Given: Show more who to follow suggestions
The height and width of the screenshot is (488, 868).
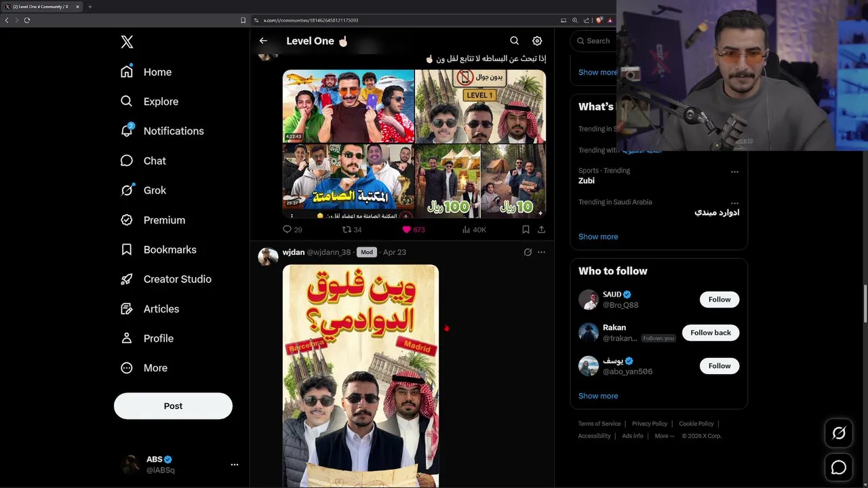Looking at the screenshot, I should (x=598, y=396).
